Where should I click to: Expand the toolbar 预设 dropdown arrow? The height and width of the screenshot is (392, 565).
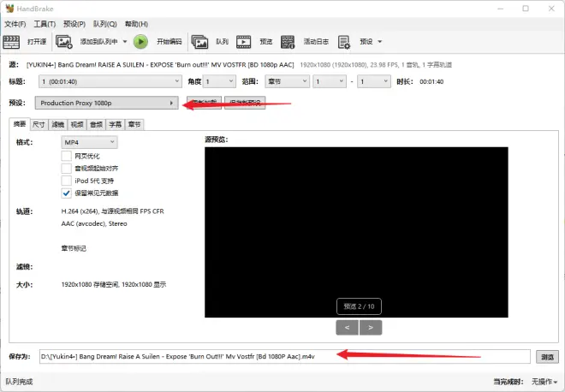tap(380, 42)
